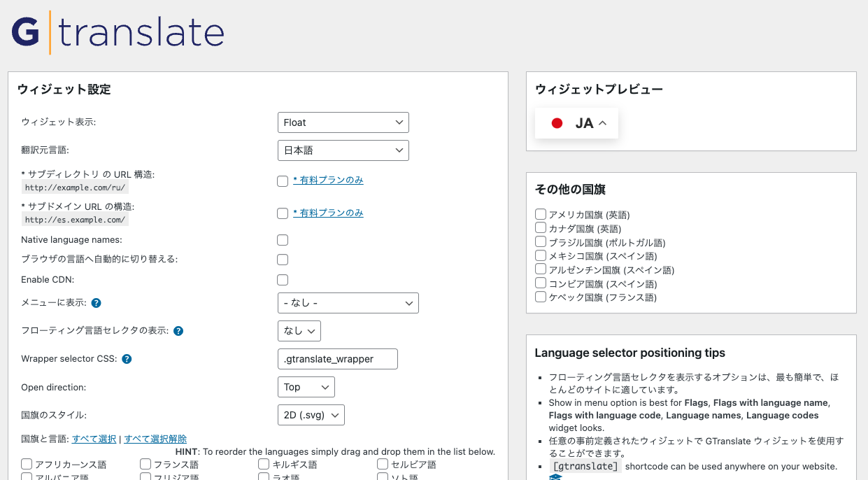Toggle automatic browser language switching
The height and width of the screenshot is (480, 868).
tap(283, 260)
